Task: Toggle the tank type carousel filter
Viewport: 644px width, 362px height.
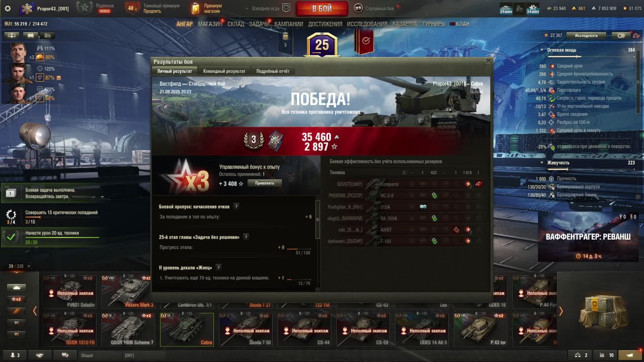Action: click(x=16, y=288)
